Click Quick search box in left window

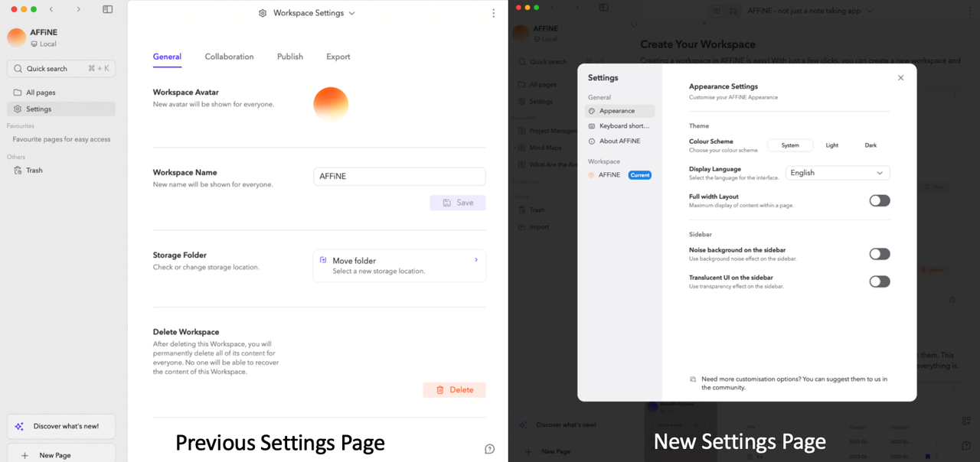(61, 68)
